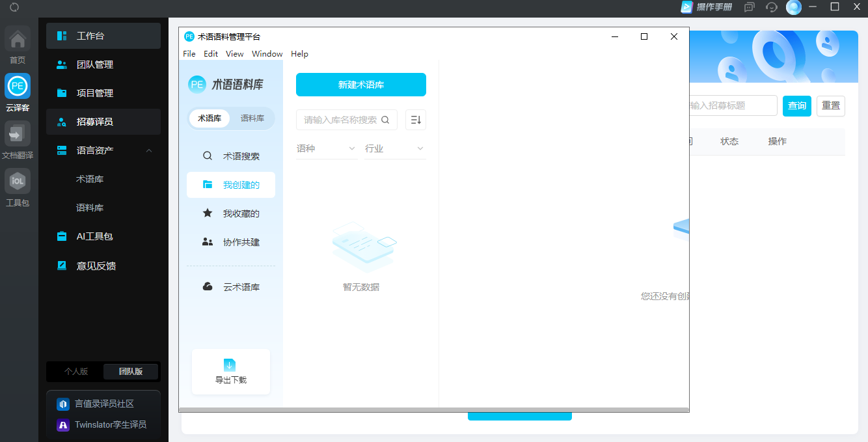Open the File menu
Image resolution: width=868 pixels, height=442 pixels.
[189, 53]
